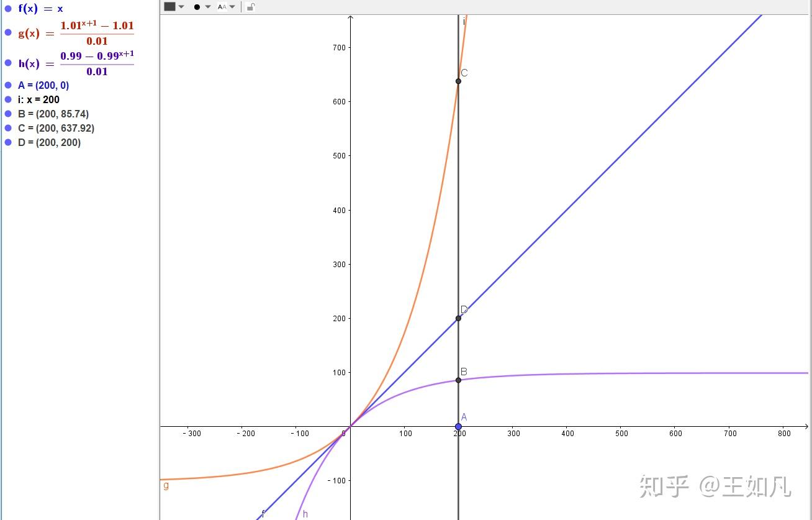Image resolution: width=812 pixels, height=520 pixels.
Task: Click the y-axis tick label -100
Action: pyautogui.click(x=337, y=481)
